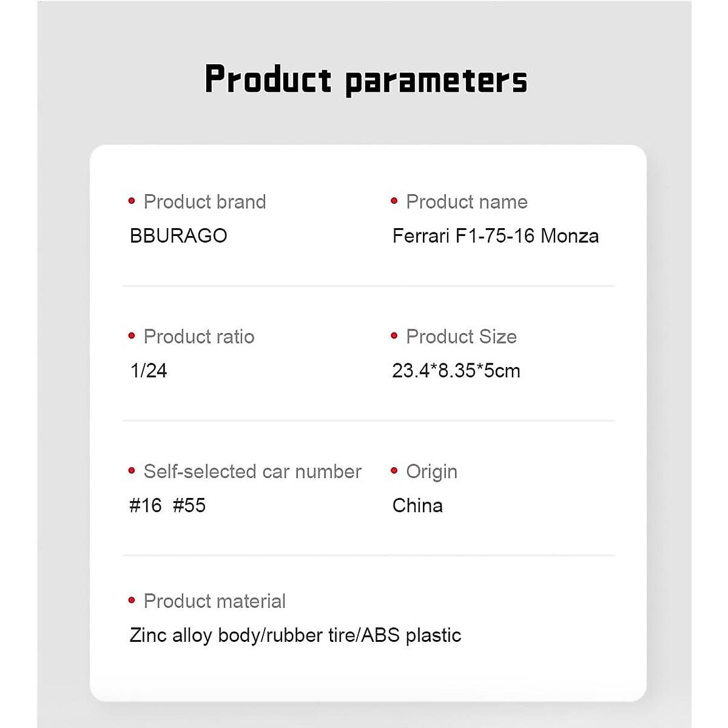Click the China origin value
728x728 pixels.
417,505
